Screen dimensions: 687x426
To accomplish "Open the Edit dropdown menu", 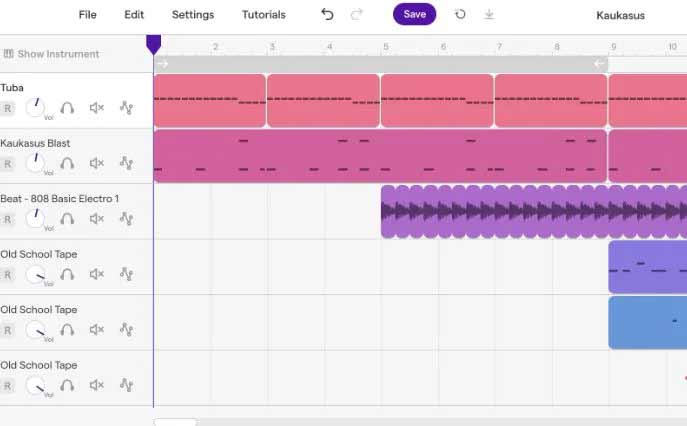I will [134, 15].
